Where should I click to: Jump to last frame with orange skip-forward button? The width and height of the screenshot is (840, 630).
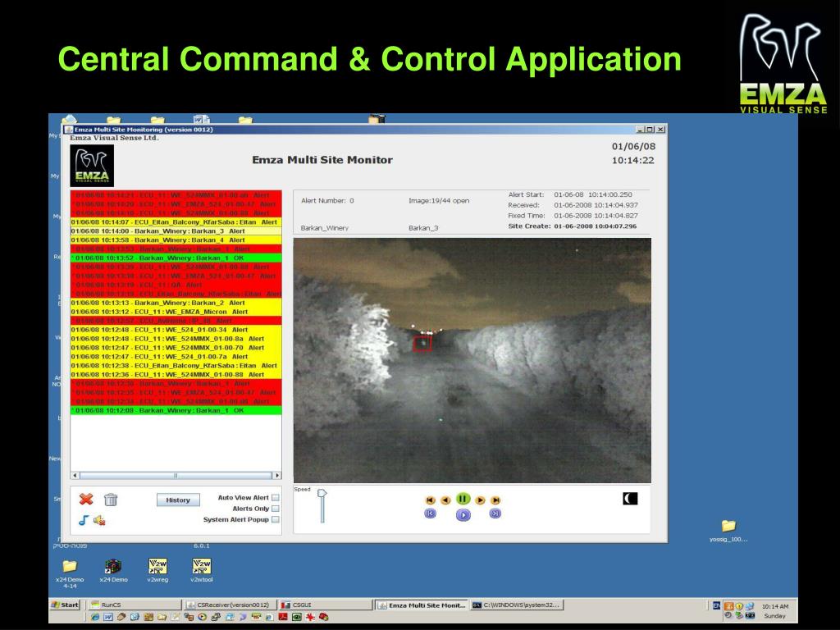point(496,500)
